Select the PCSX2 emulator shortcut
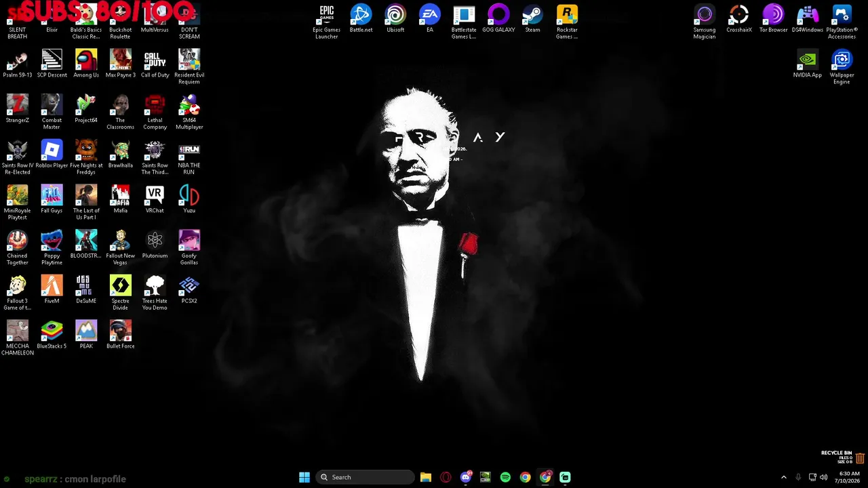 (189, 290)
